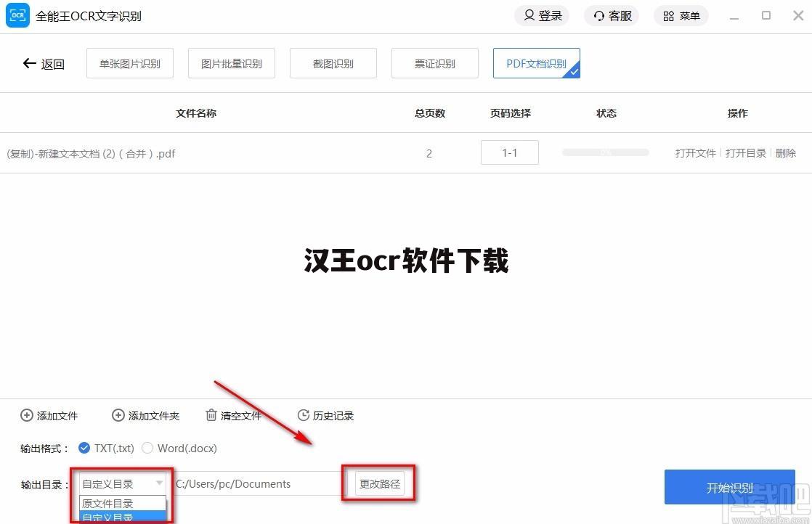Click the 总页数 column header
This screenshot has height=524, width=812.
tap(430, 113)
